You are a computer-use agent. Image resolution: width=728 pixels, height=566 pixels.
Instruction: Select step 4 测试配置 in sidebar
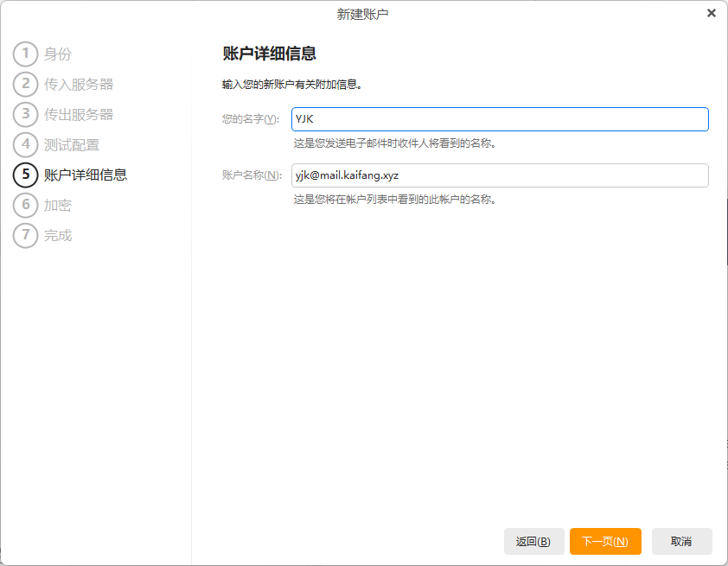coord(56,145)
